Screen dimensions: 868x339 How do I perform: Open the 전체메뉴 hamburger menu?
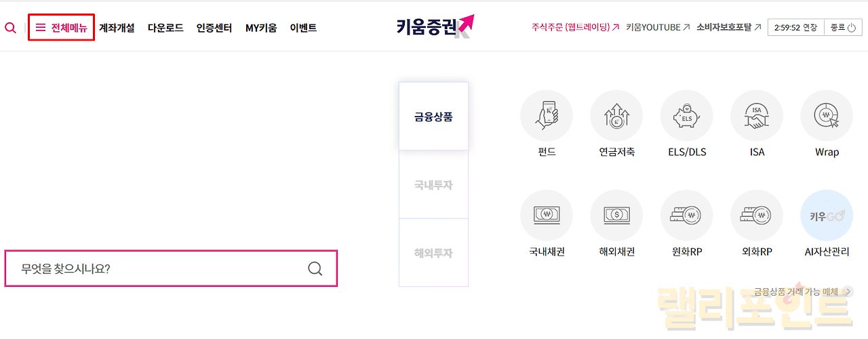[x=61, y=28]
